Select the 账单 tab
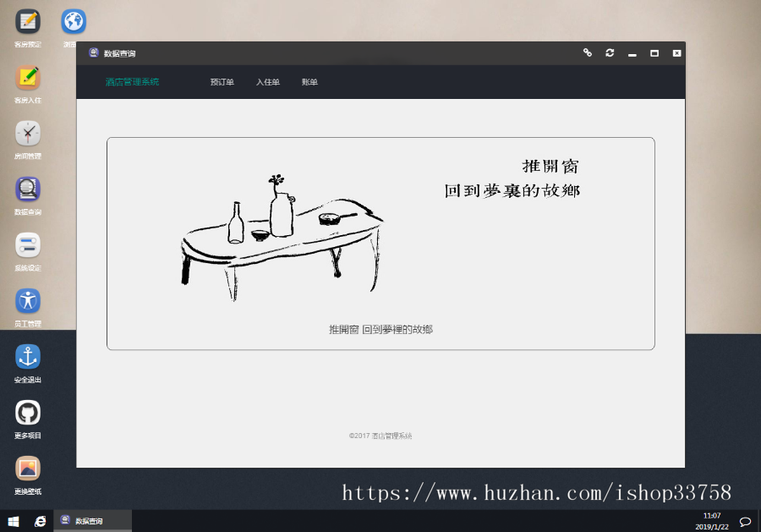761x532 pixels. 309,82
